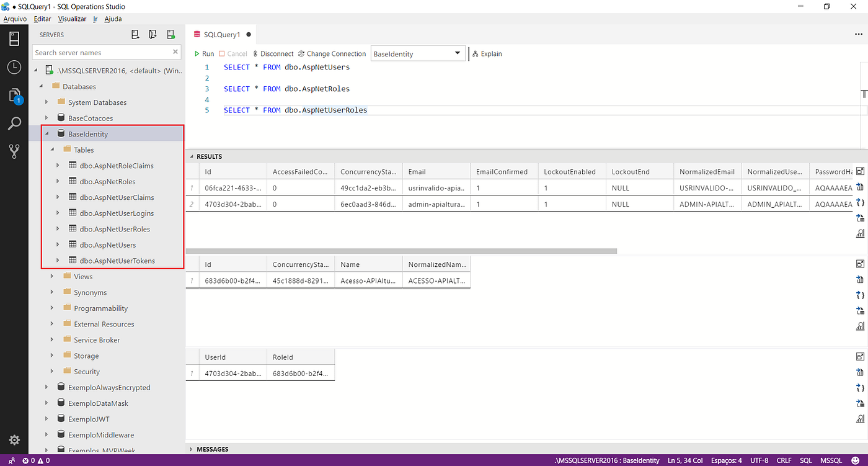Save second results grid as CSV
The image size is (868, 466).
(x=860, y=279)
